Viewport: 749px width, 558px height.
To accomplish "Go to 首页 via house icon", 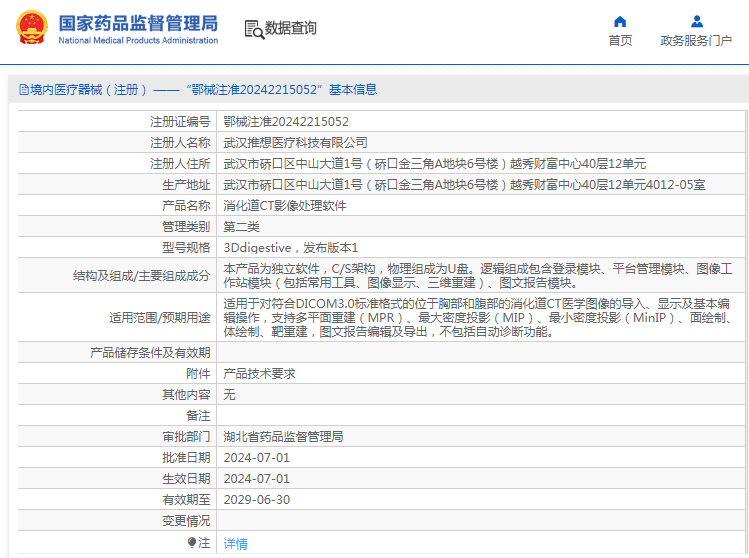I will [x=620, y=21].
